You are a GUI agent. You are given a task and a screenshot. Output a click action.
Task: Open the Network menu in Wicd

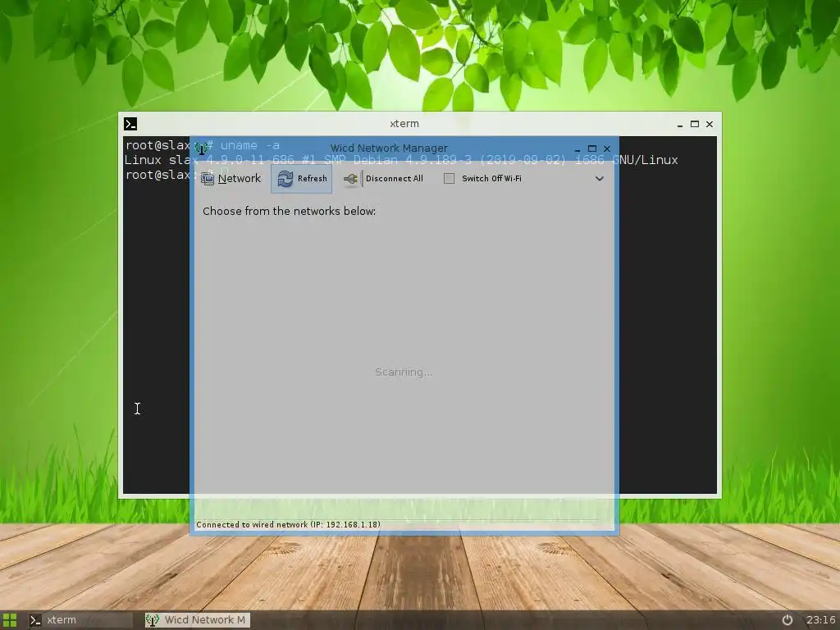click(x=231, y=178)
